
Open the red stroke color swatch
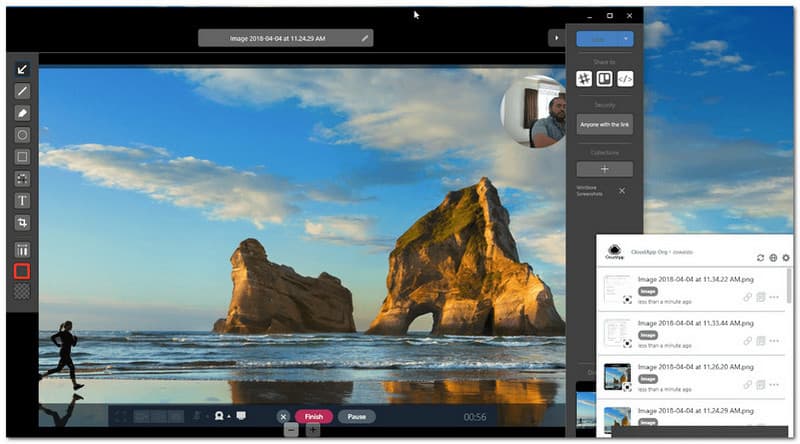22,271
